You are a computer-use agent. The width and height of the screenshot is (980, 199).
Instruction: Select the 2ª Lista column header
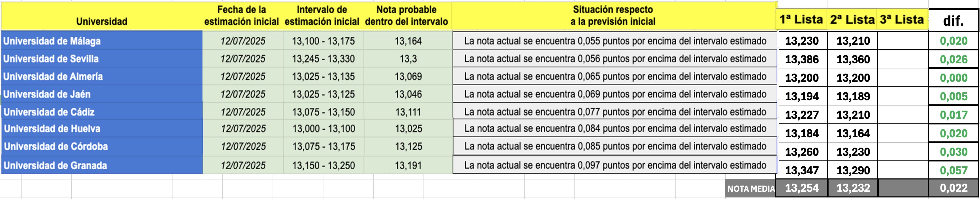(x=852, y=20)
